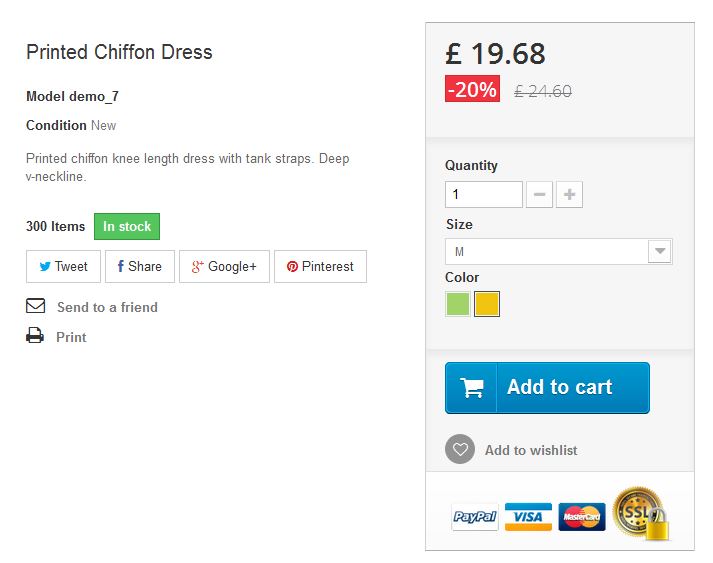
Task: Share the product on Facebook
Action: 139,267
